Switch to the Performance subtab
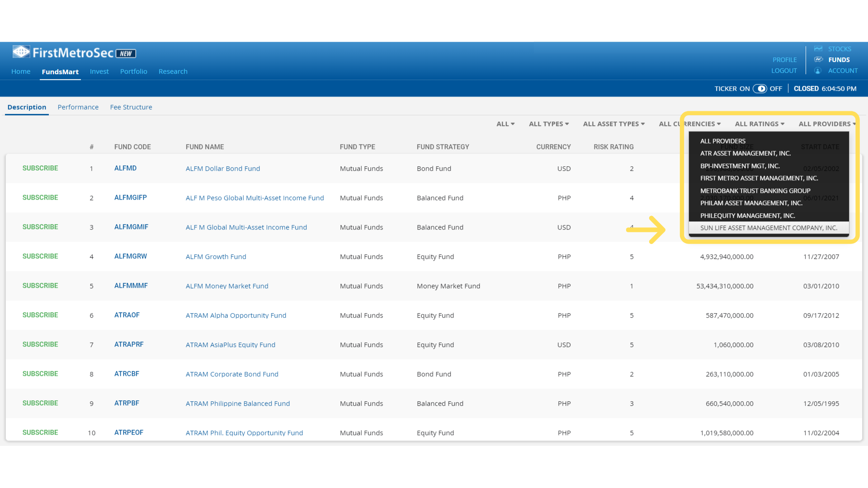868x488 pixels. 78,107
